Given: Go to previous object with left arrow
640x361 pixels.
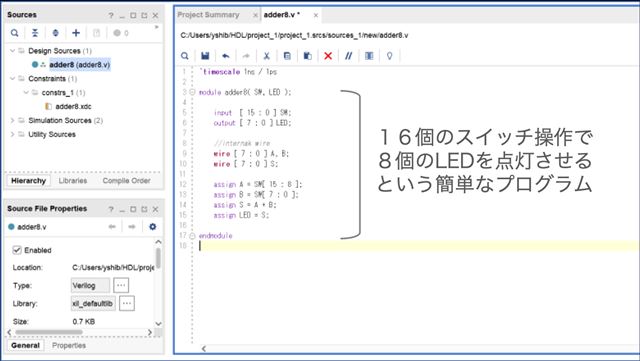Looking at the screenshot, I should click(112, 227).
